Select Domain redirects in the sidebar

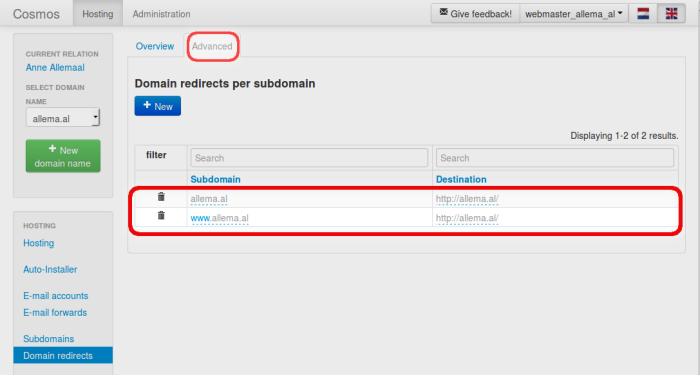coord(63,355)
